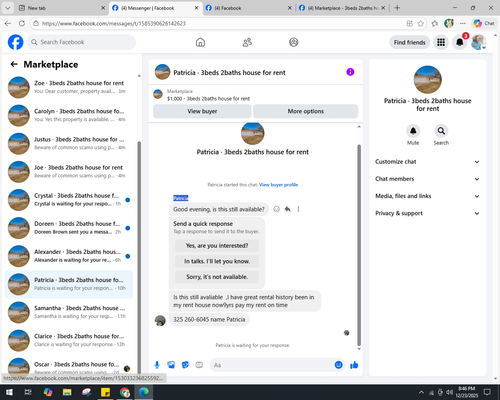This screenshot has height=400, width=500.
Task: Switch to the New tab browser tab
Action: pos(62,8)
